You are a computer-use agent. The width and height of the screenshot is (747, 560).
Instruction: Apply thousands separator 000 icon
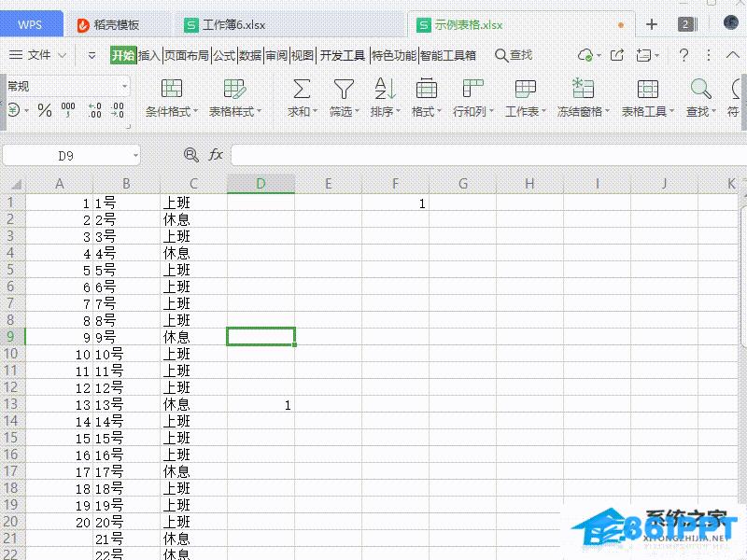tap(68, 110)
